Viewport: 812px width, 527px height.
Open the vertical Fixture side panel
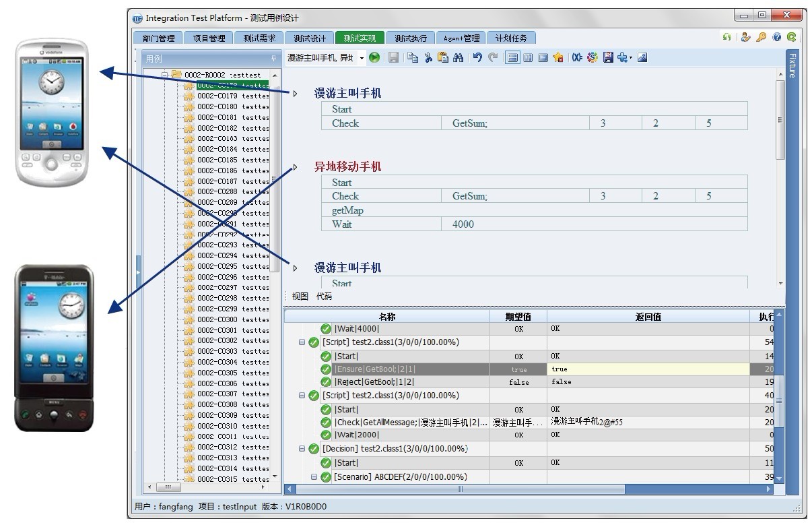click(792, 67)
